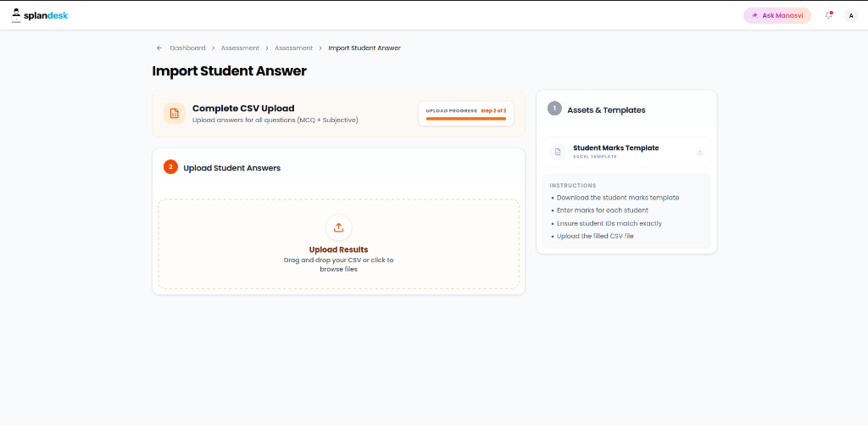The height and width of the screenshot is (425, 868).
Task: Click the Student Marks Template card
Action: pyautogui.click(x=626, y=152)
